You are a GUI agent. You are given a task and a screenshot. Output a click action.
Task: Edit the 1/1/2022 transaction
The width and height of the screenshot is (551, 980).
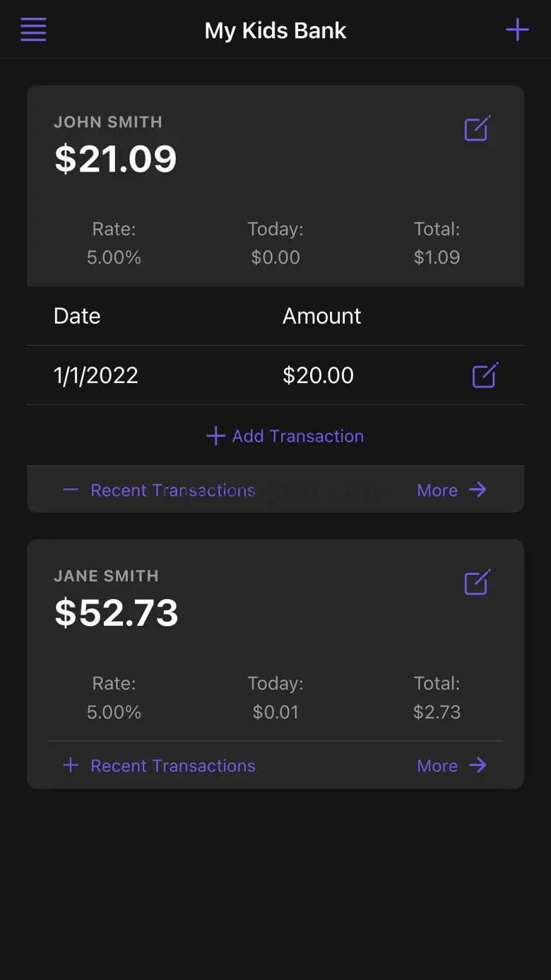485,375
